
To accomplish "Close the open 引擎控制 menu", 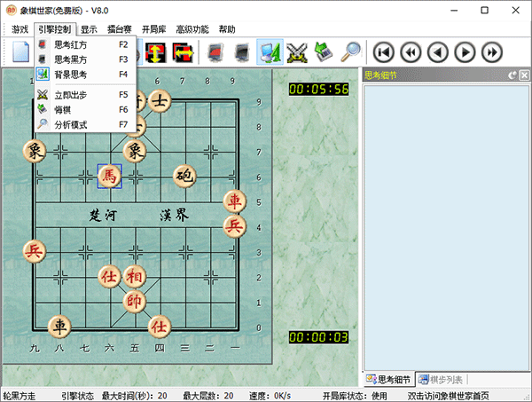I will pos(55,29).
